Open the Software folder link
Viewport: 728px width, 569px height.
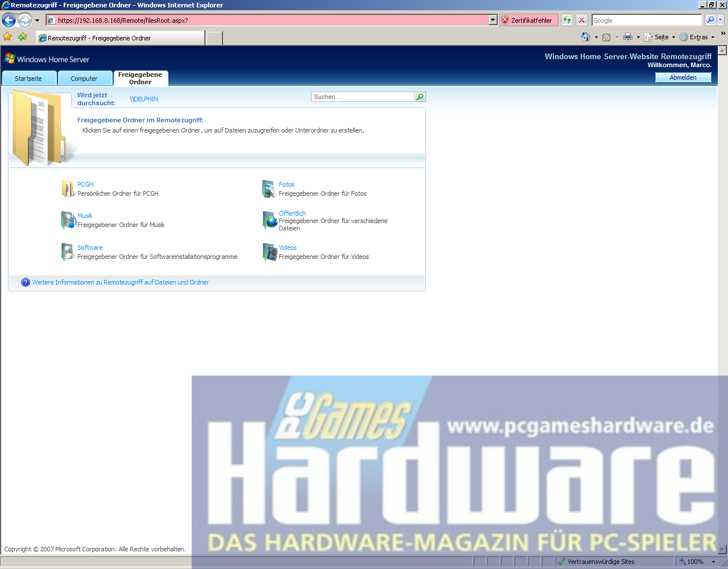[x=90, y=248]
